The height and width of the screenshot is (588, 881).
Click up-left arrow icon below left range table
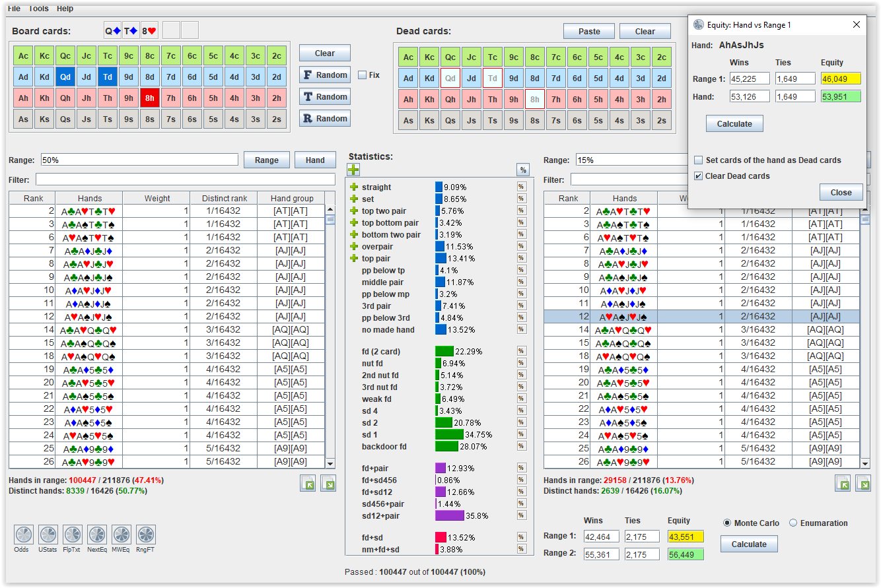[308, 484]
